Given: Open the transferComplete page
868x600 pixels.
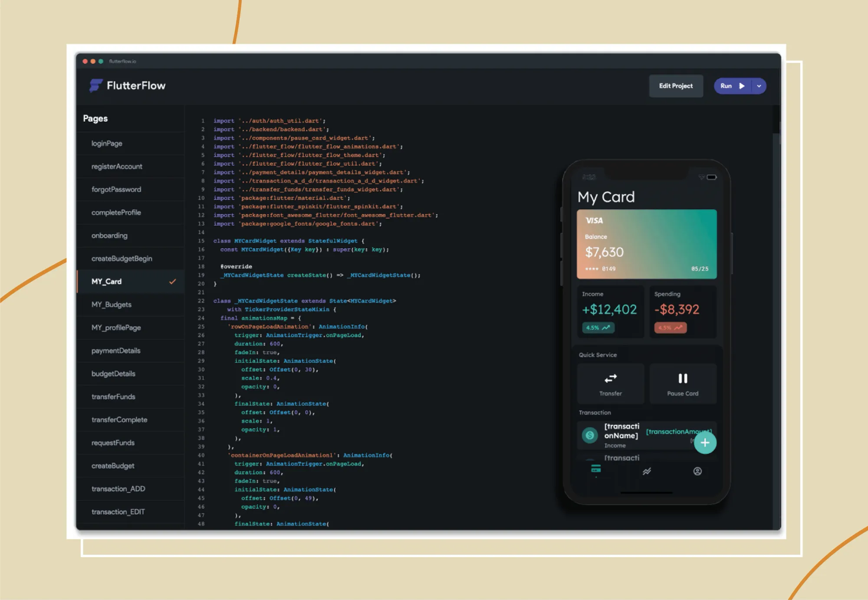Looking at the screenshot, I should [130, 420].
